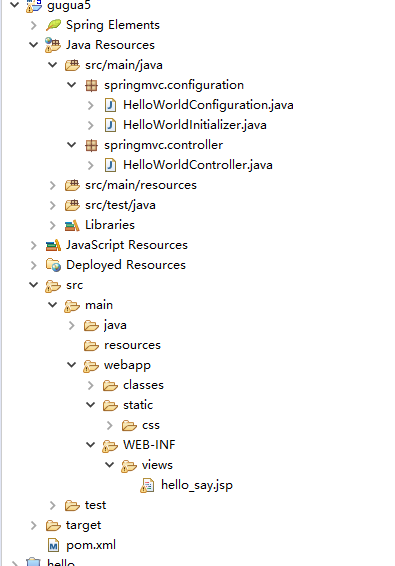
Task: Expand the css folder node
Action: pyautogui.click(x=110, y=426)
